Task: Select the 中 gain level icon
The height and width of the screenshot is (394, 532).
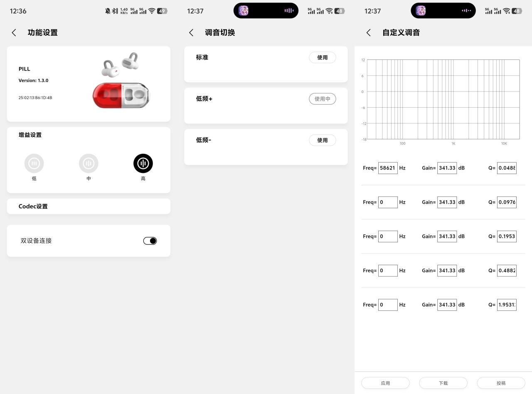Action: point(89,163)
